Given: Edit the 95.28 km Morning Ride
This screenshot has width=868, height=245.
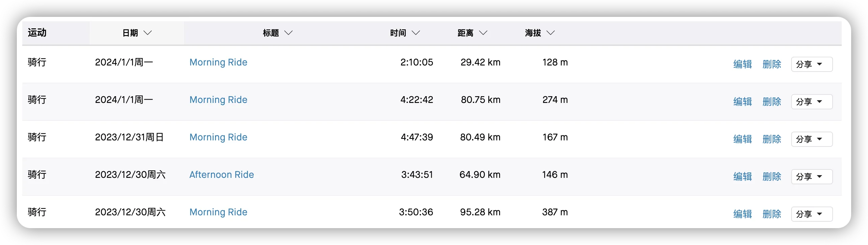Looking at the screenshot, I should (743, 214).
